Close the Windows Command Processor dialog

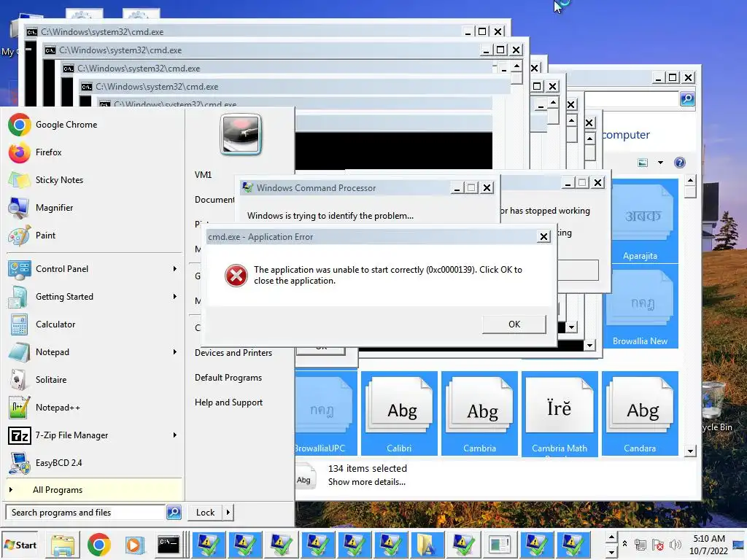click(487, 188)
